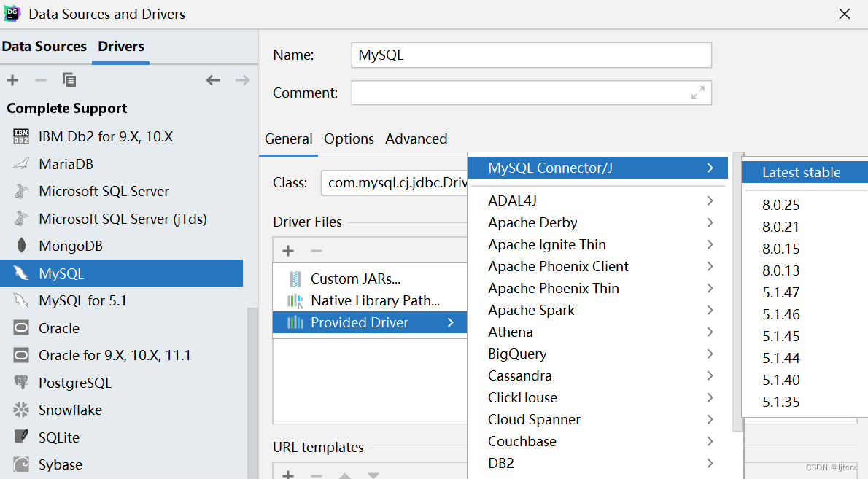
Task: Choose Latest stable driver version
Action: pyautogui.click(x=805, y=172)
